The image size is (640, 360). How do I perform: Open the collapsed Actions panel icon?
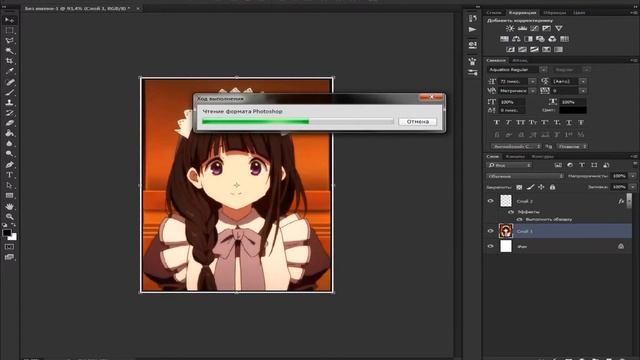tap(473, 30)
